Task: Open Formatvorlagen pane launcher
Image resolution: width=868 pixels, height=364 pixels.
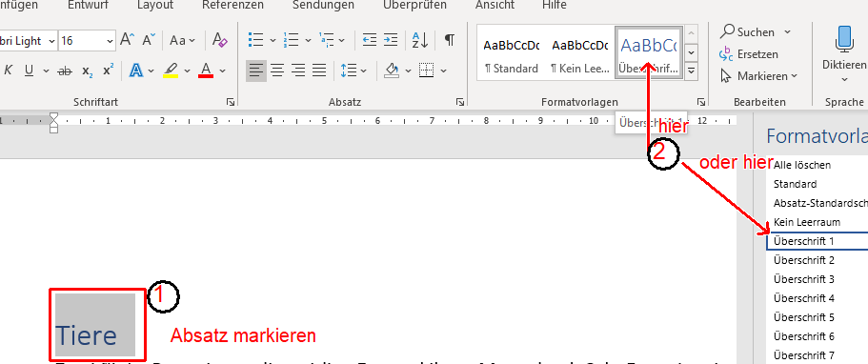Action: (x=701, y=102)
